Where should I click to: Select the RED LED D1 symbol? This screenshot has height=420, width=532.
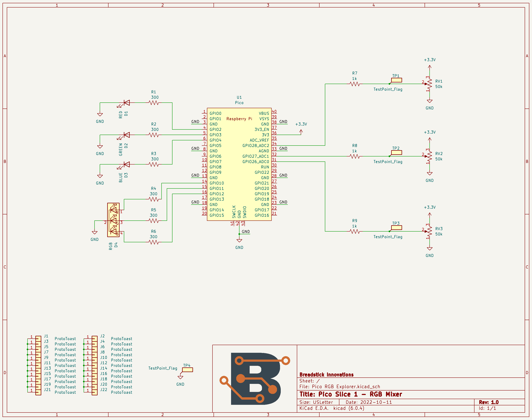tap(127, 103)
